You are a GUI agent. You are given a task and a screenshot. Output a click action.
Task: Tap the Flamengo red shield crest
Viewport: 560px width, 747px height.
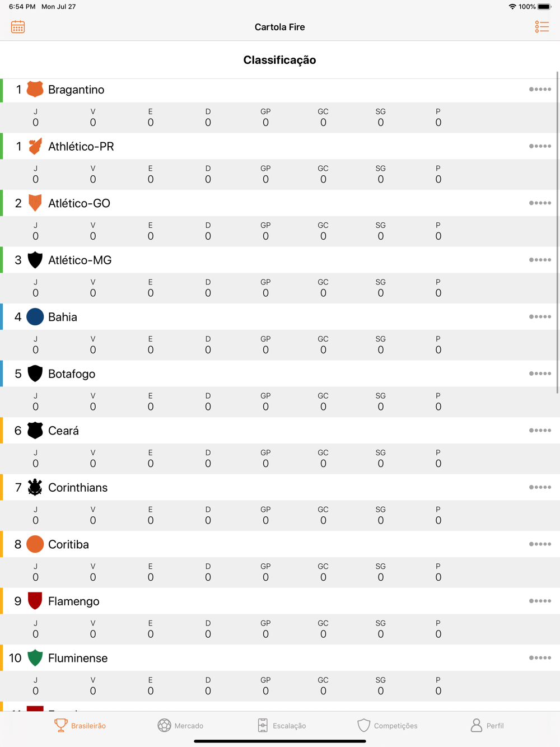(35, 601)
